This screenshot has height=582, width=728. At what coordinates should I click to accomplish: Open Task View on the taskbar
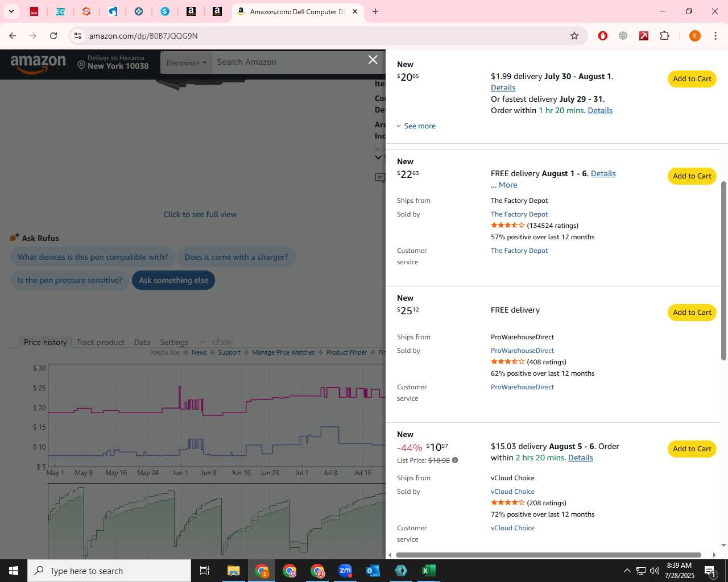click(x=205, y=571)
